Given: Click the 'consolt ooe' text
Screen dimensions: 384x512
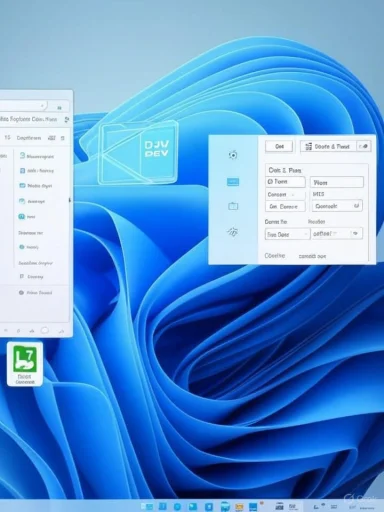Looking at the screenshot, I should point(312,256).
